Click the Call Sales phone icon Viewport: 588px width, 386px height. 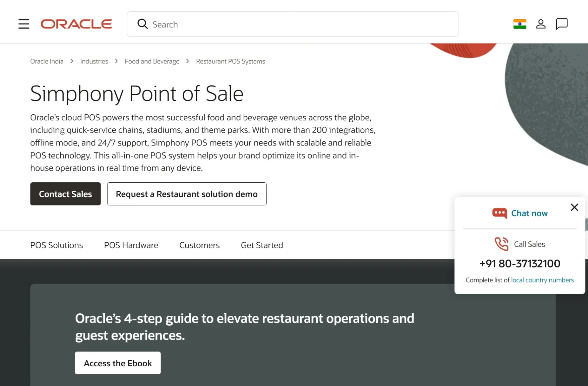click(502, 244)
